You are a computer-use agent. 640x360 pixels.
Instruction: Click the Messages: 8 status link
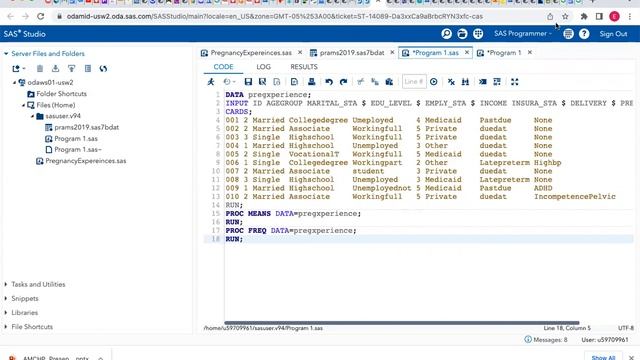point(546,340)
